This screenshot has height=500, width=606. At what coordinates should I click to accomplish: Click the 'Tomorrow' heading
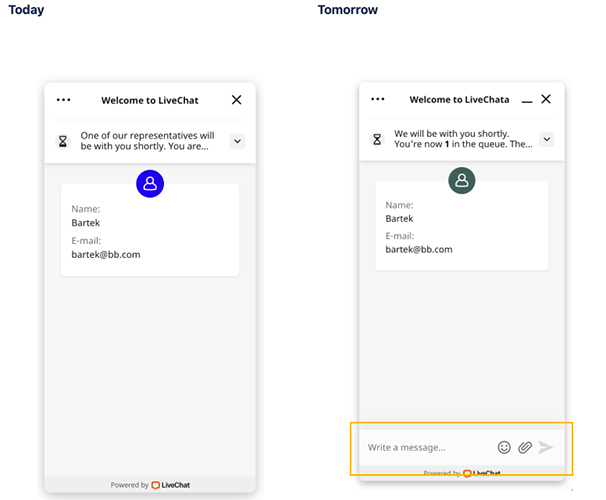click(x=348, y=10)
